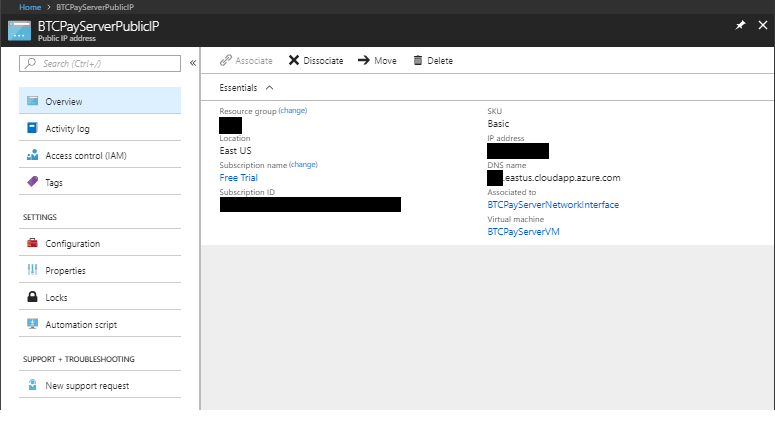Click the magnifier icon in the search box

pos(31,63)
